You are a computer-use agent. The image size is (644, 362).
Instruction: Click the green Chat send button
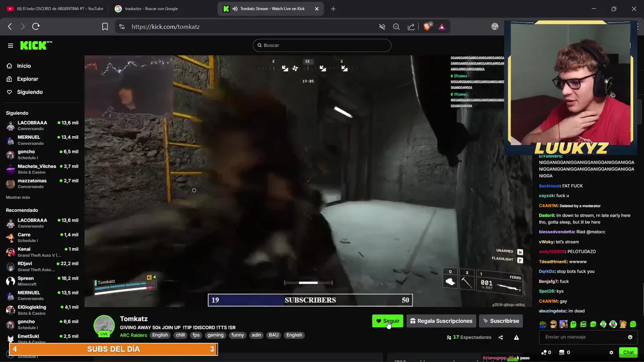(x=628, y=352)
